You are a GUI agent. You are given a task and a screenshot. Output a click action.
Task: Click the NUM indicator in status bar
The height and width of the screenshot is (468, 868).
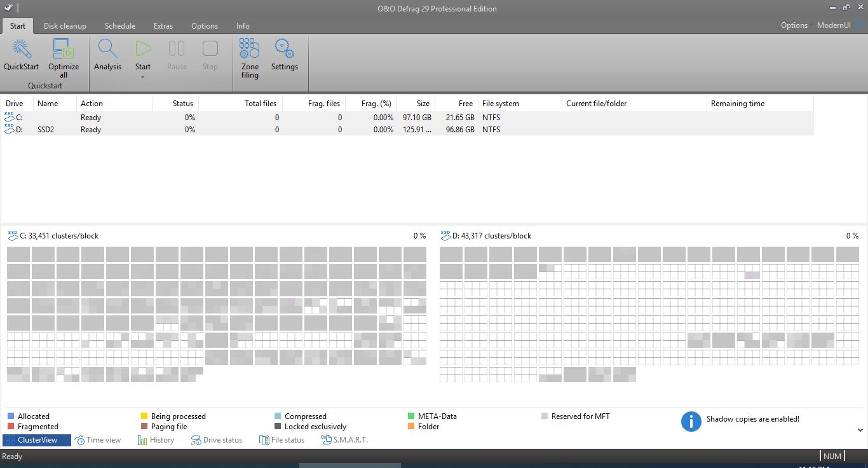tap(832, 457)
